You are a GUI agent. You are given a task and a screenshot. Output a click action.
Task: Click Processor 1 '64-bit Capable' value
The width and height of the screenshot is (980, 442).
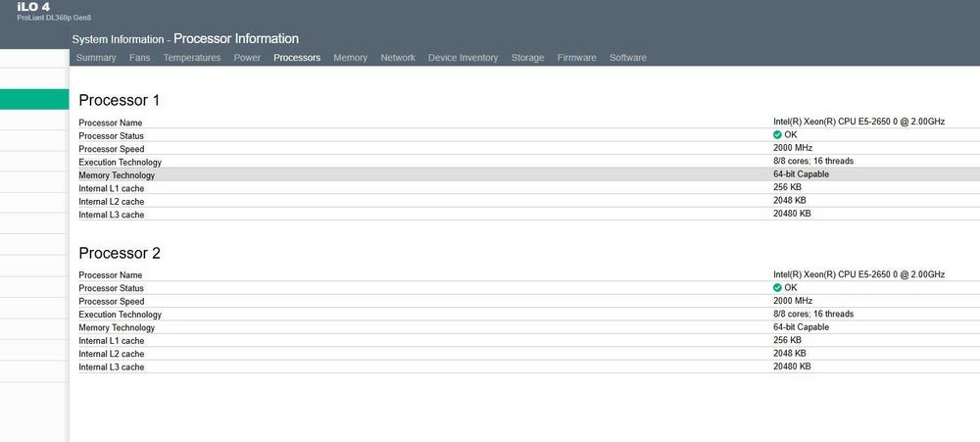801,174
